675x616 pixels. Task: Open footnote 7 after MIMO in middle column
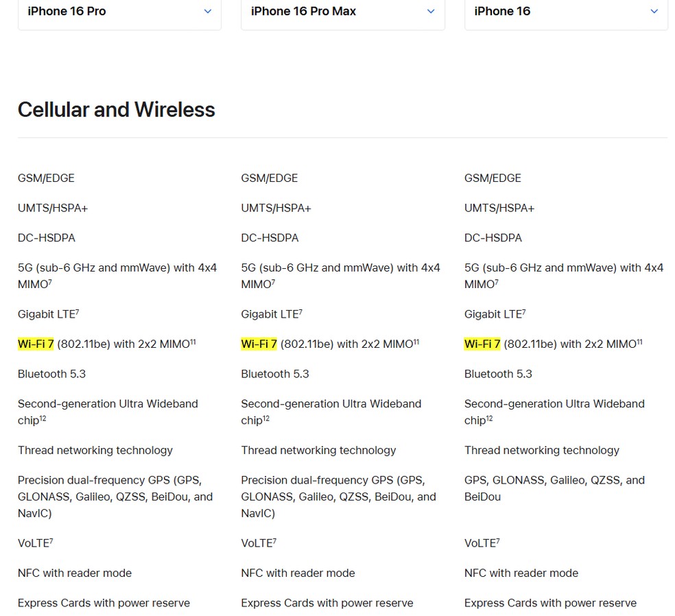[273, 281]
